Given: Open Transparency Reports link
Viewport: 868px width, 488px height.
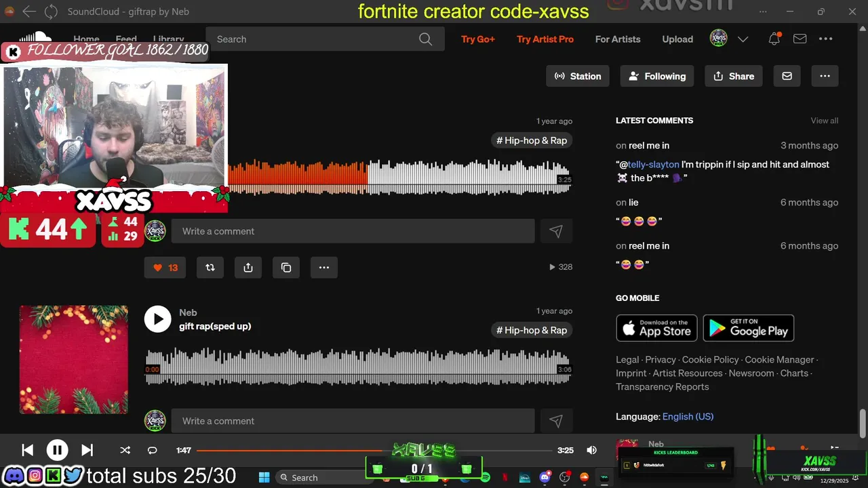Looking at the screenshot, I should pyautogui.click(x=662, y=387).
